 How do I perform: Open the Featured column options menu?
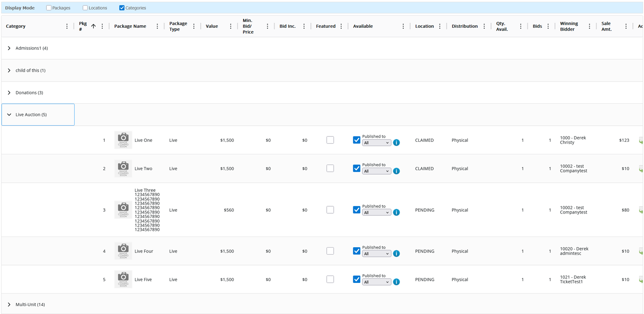tap(341, 26)
